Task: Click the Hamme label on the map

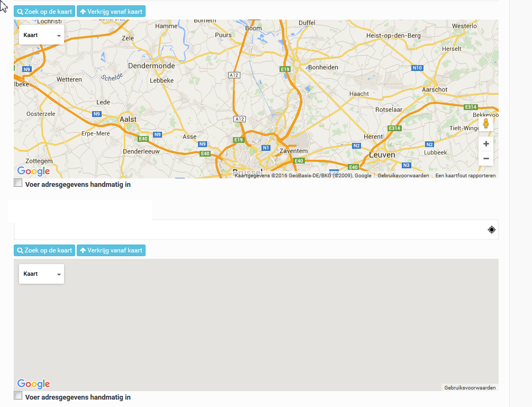Action: pos(166,26)
